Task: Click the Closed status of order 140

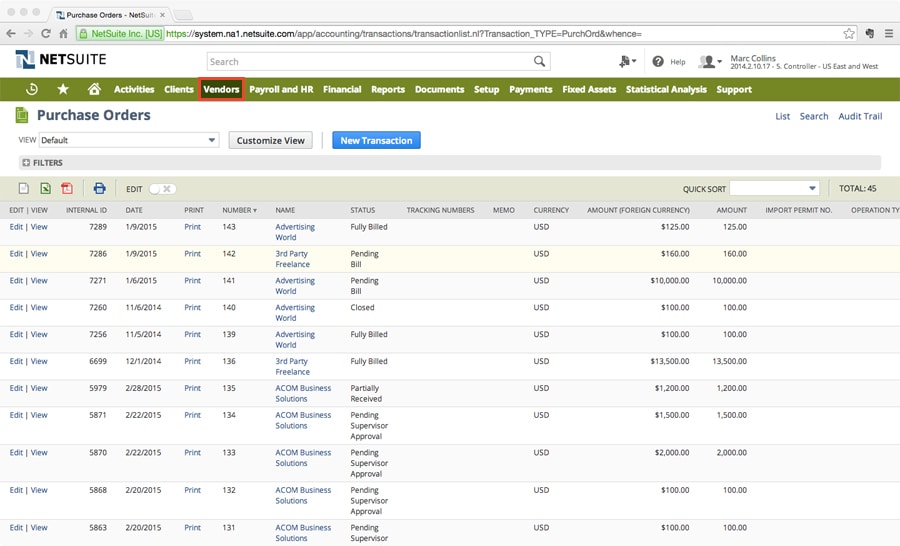Action: point(362,308)
